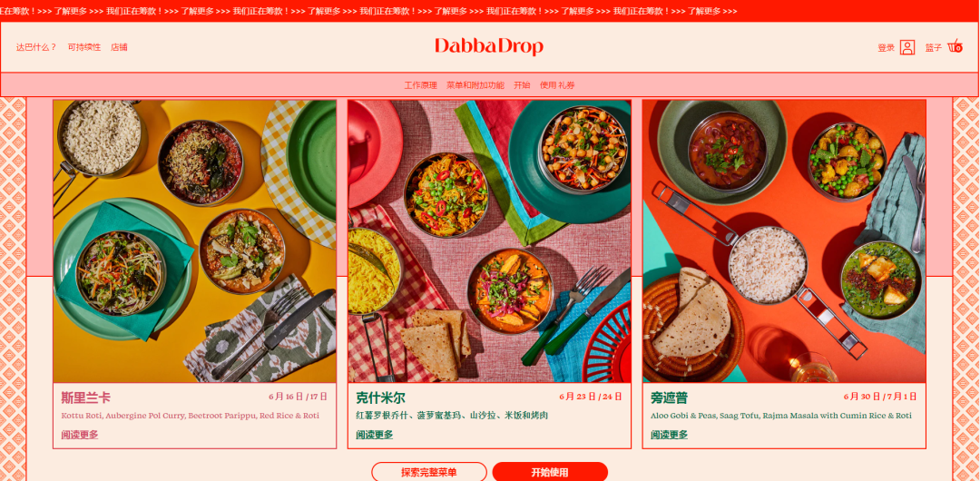Click 阅读更多 under 斯里兰卡
Screen dimensions: 980x481
(79, 434)
